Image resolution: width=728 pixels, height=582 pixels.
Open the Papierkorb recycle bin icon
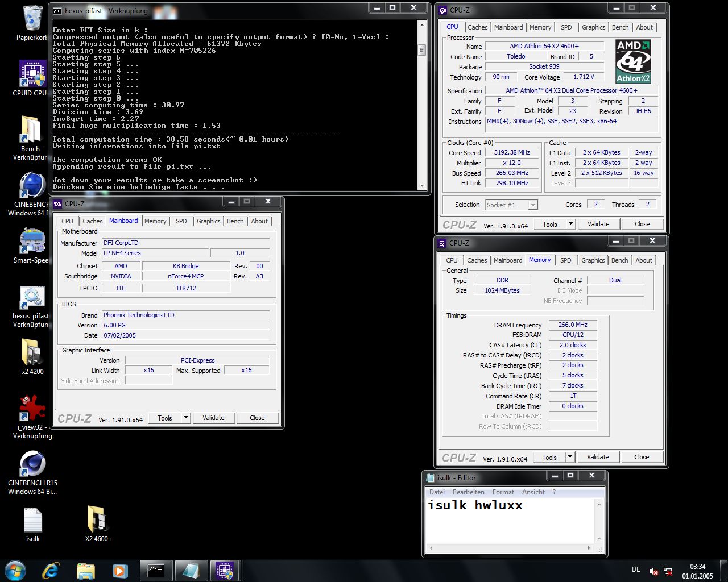(33, 18)
